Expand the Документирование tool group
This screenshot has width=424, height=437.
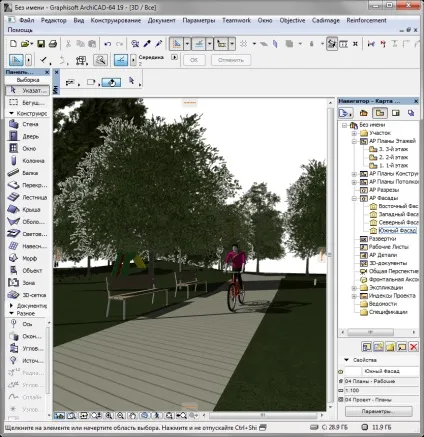pos(12,305)
